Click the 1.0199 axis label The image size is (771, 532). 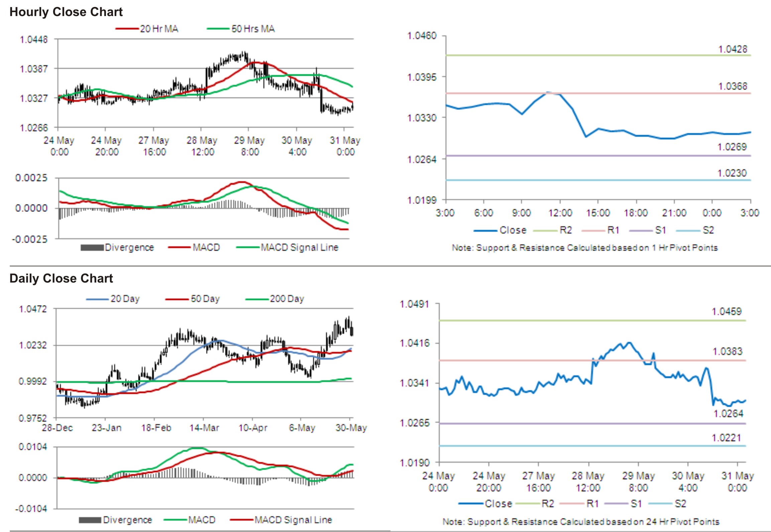point(422,200)
